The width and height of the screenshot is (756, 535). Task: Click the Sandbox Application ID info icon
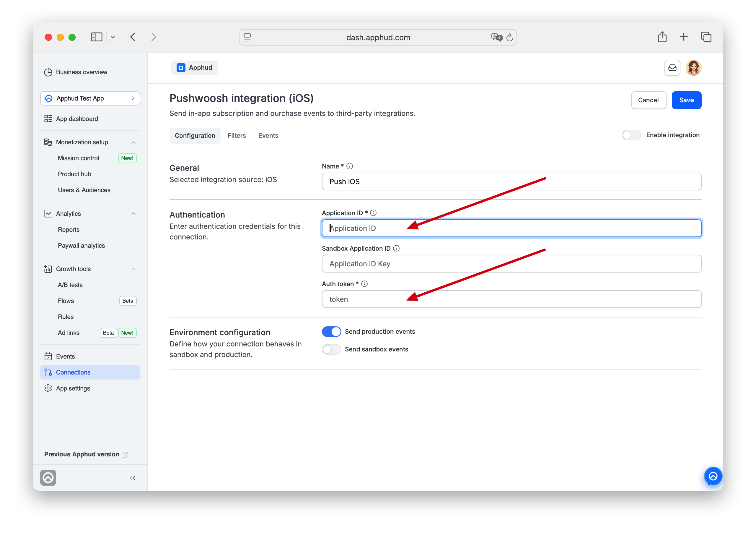tap(396, 249)
